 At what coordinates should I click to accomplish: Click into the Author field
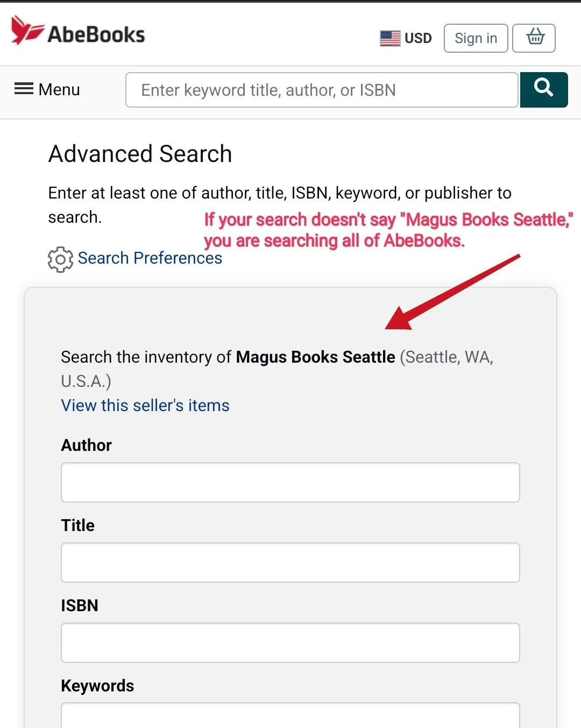[x=290, y=482]
